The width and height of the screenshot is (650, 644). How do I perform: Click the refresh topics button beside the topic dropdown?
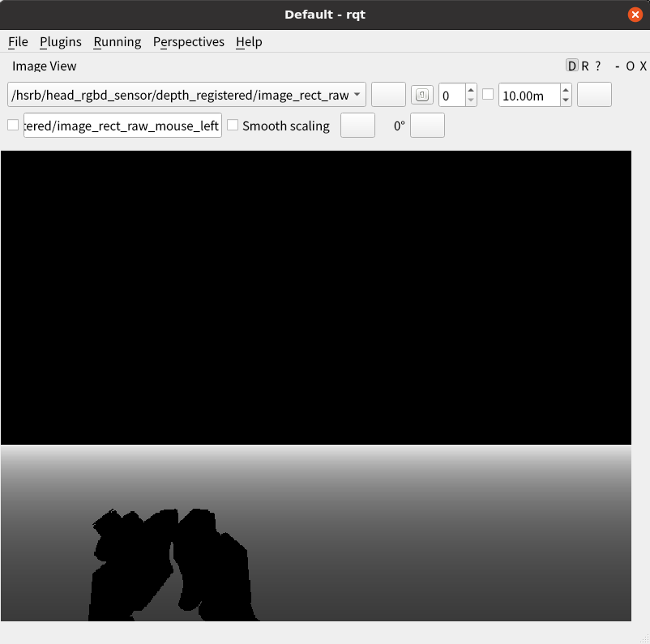(388, 95)
